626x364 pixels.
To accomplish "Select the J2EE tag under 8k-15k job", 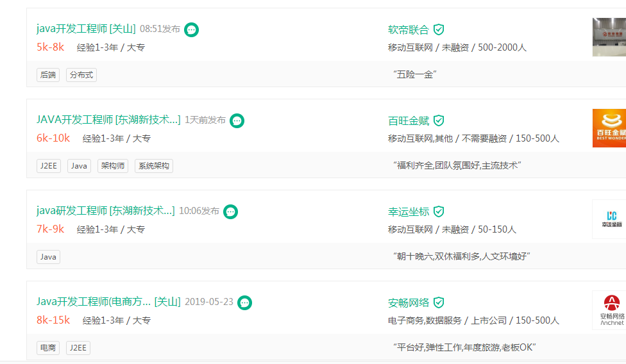I will tap(78, 347).
